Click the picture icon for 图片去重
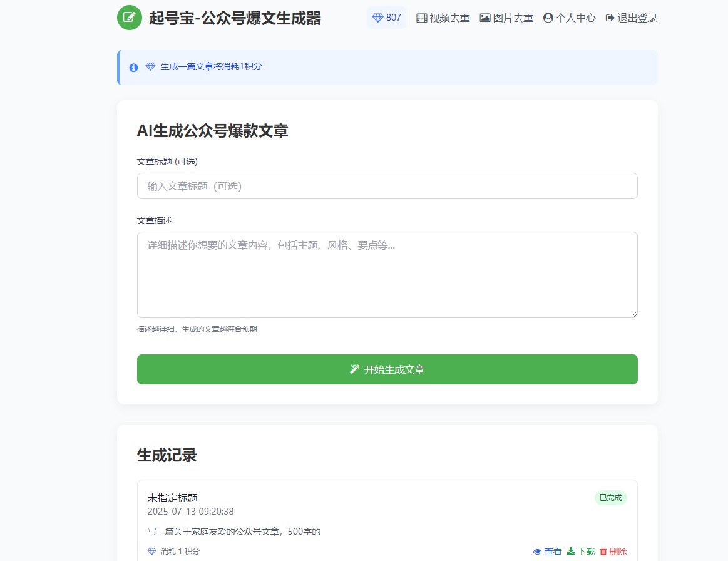 click(x=485, y=18)
